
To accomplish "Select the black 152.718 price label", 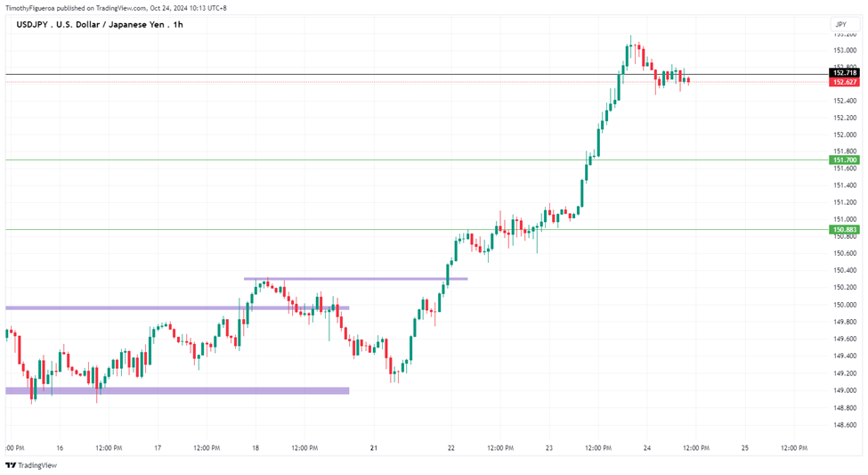I will click(844, 73).
